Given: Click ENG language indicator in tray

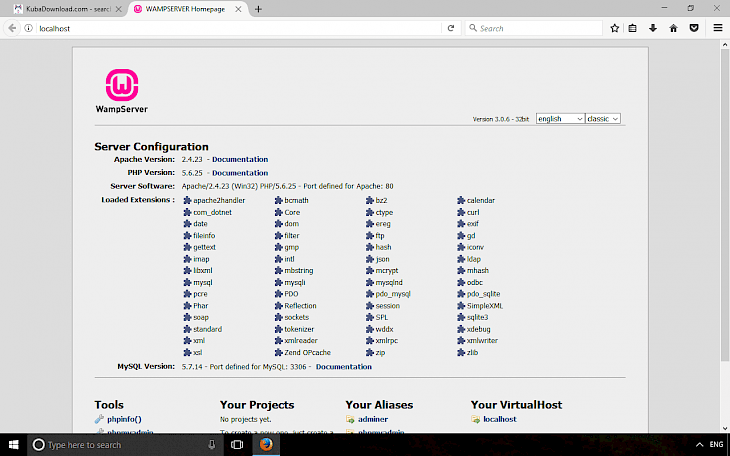Looking at the screenshot, I should point(716,444).
